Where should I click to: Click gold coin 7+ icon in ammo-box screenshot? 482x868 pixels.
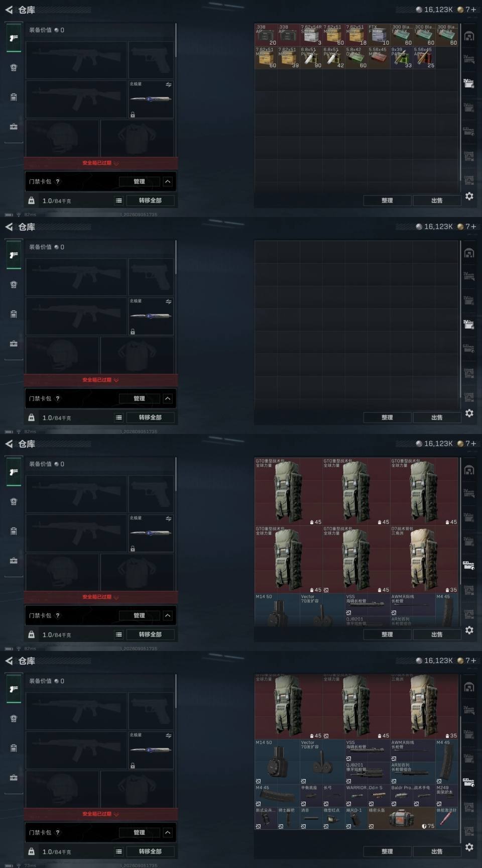pyautogui.click(x=460, y=10)
